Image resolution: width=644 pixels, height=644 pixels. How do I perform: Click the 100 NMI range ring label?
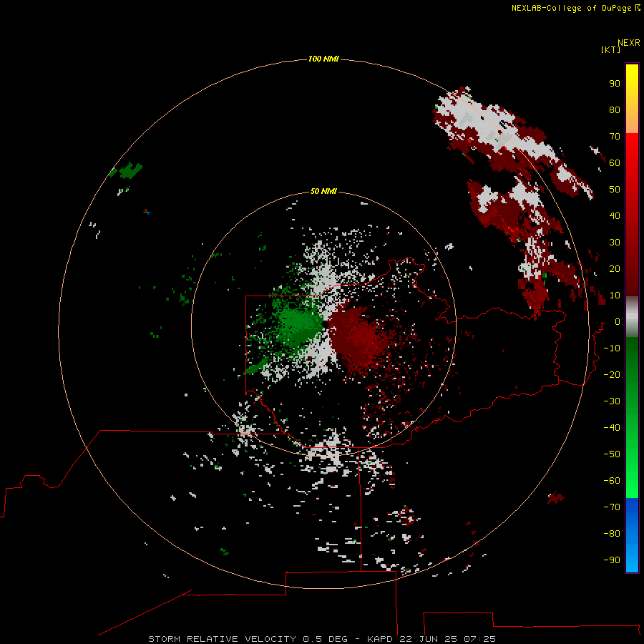click(323, 59)
